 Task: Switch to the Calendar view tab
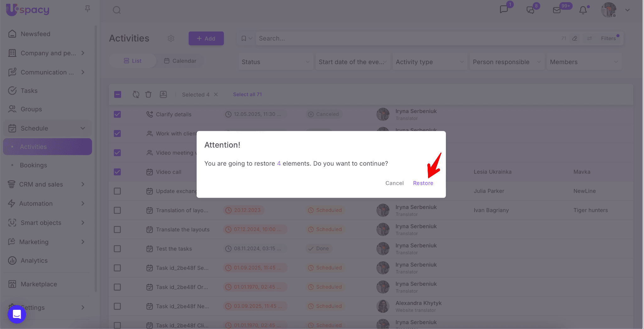[180, 61]
